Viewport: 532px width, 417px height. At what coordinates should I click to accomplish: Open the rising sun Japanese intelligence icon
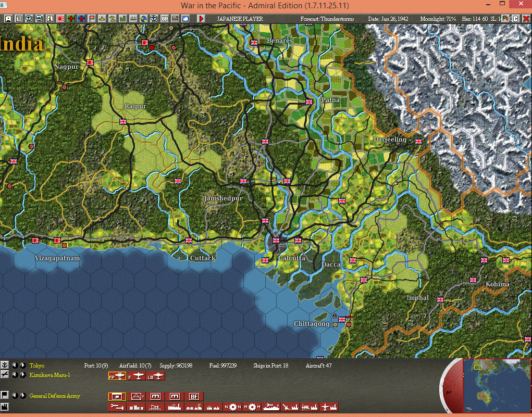[x=60, y=19]
